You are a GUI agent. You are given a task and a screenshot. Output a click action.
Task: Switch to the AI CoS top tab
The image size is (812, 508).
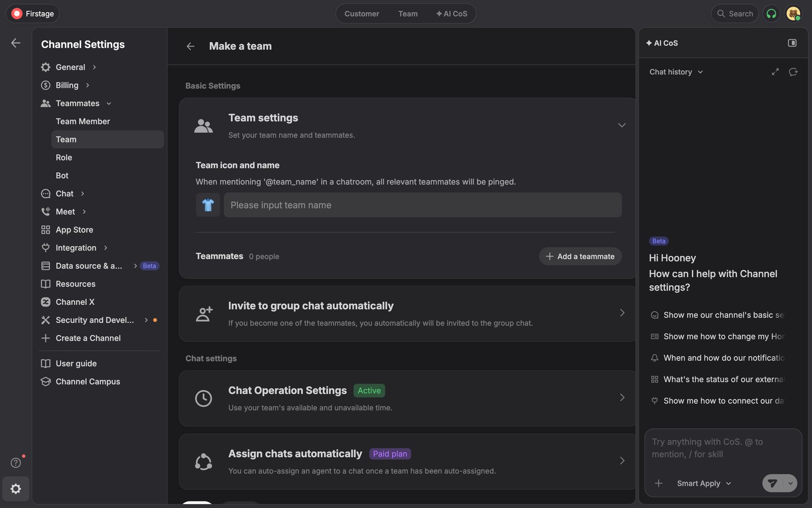[x=452, y=14]
